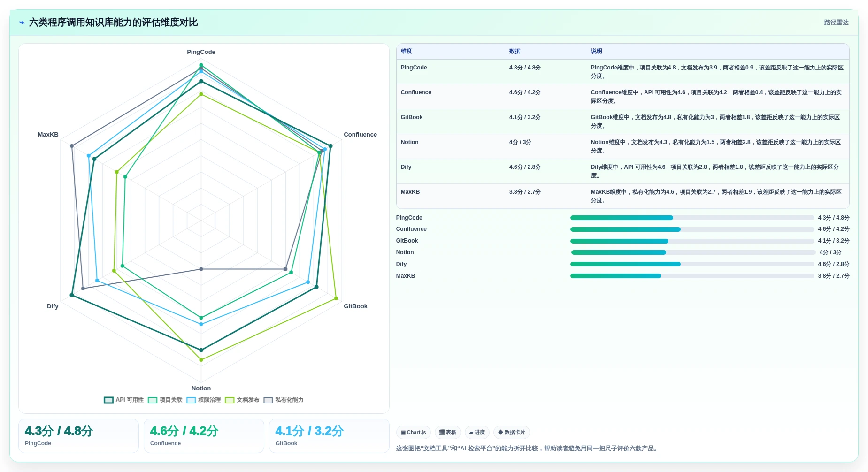Click the 维度 column header
The width and height of the screenshot is (868, 472).
point(407,52)
